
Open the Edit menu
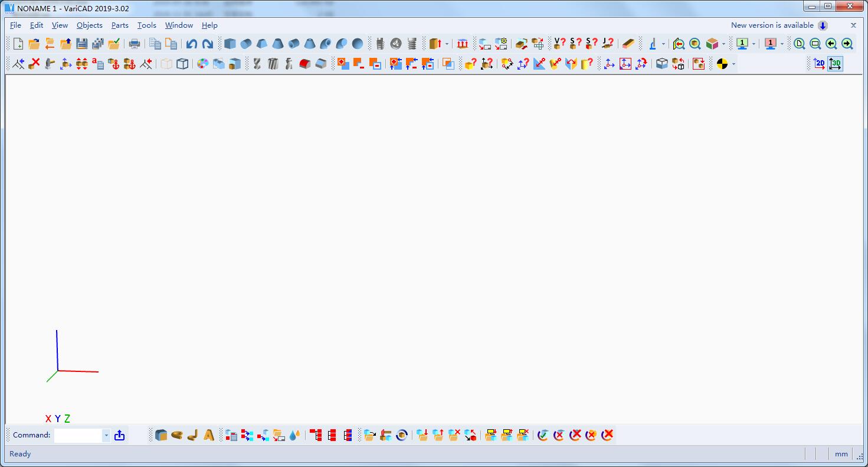click(37, 25)
